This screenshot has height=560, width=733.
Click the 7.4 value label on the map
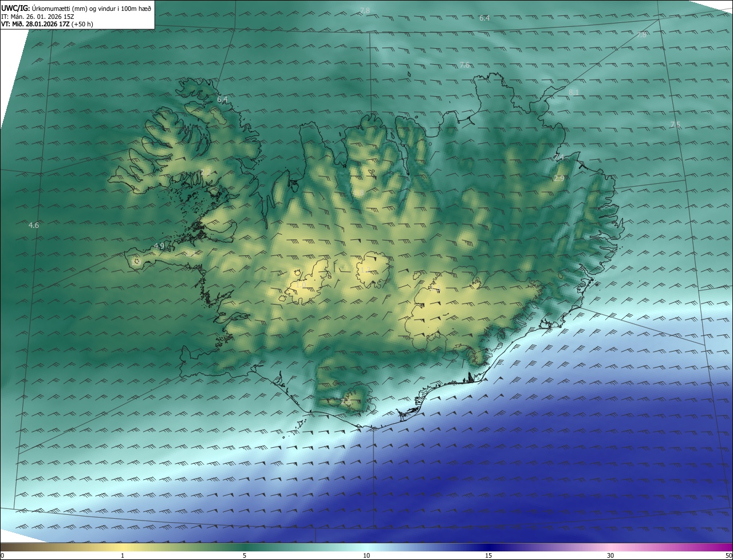[559, 157]
